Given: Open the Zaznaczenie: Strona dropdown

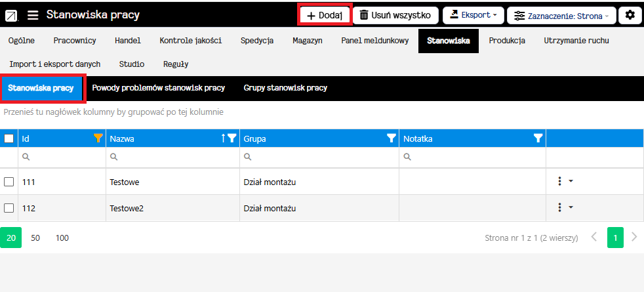Looking at the screenshot, I should pos(562,15).
